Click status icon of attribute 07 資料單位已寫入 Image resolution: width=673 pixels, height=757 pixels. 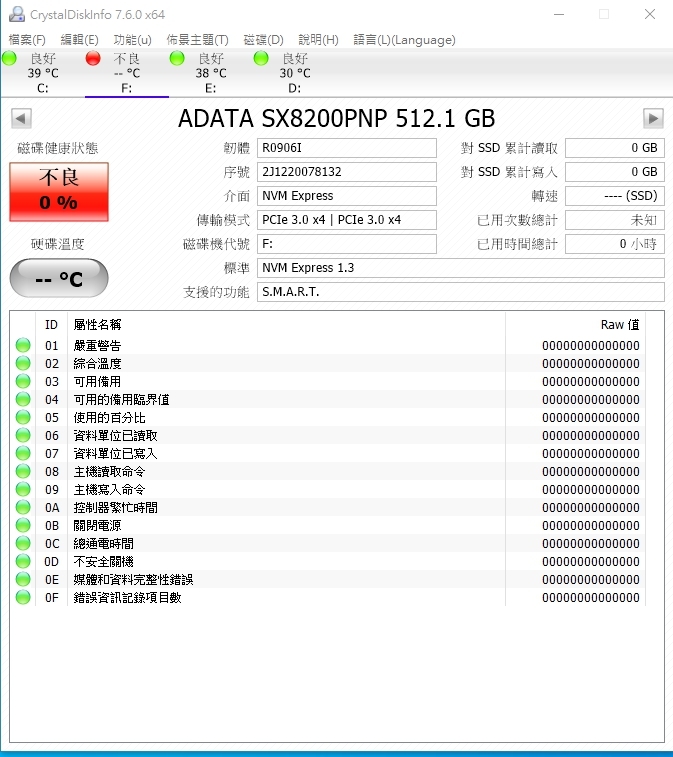23,453
